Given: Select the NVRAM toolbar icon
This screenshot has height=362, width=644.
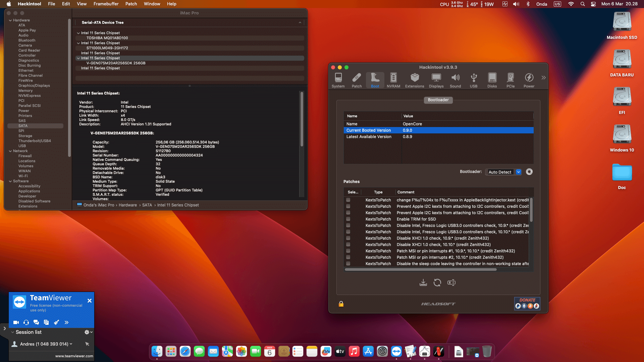Looking at the screenshot, I should click(x=393, y=80).
